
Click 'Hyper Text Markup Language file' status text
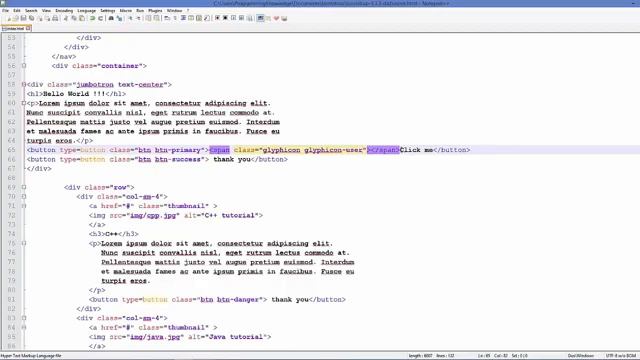[x=31, y=356]
